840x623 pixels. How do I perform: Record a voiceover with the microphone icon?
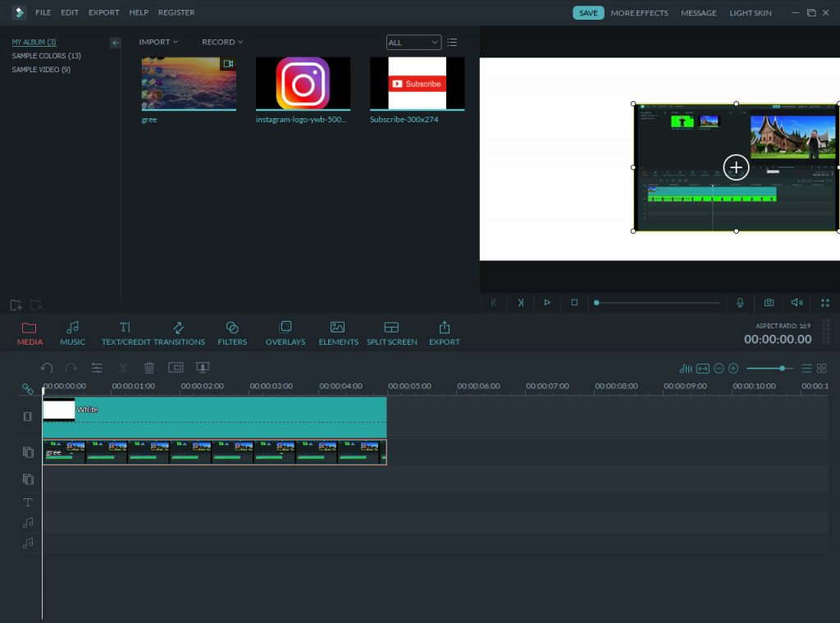tap(740, 303)
